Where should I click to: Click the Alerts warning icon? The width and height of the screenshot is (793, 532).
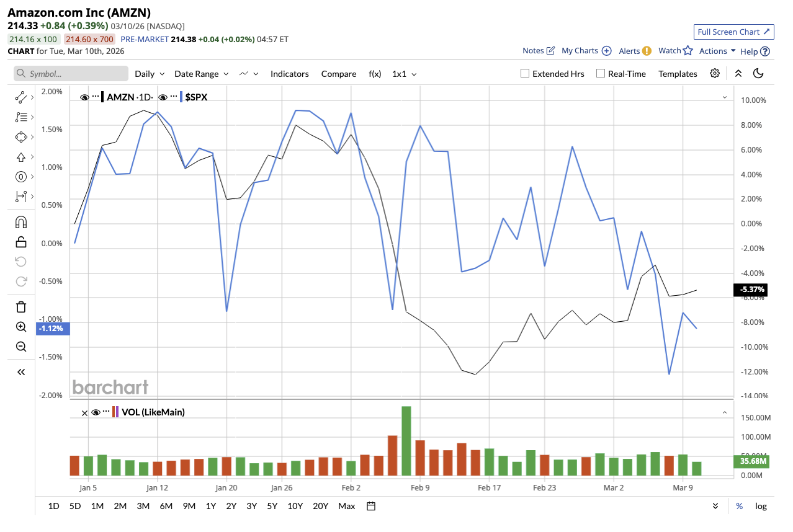tap(647, 51)
